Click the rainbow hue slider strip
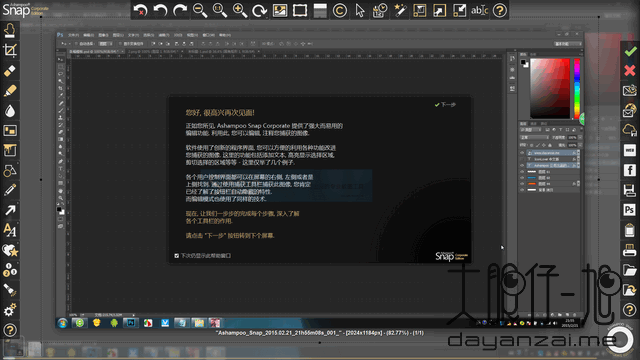 tap(577, 88)
